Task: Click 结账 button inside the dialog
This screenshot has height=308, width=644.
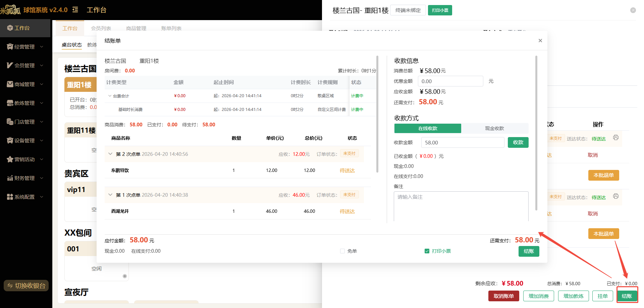Action: tap(529, 251)
